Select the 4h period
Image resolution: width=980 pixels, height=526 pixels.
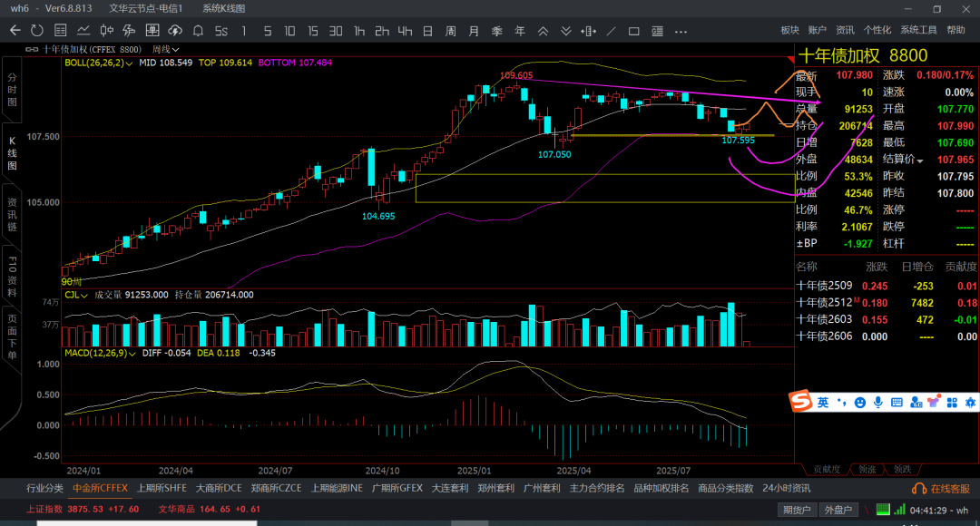[x=405, y=31]
